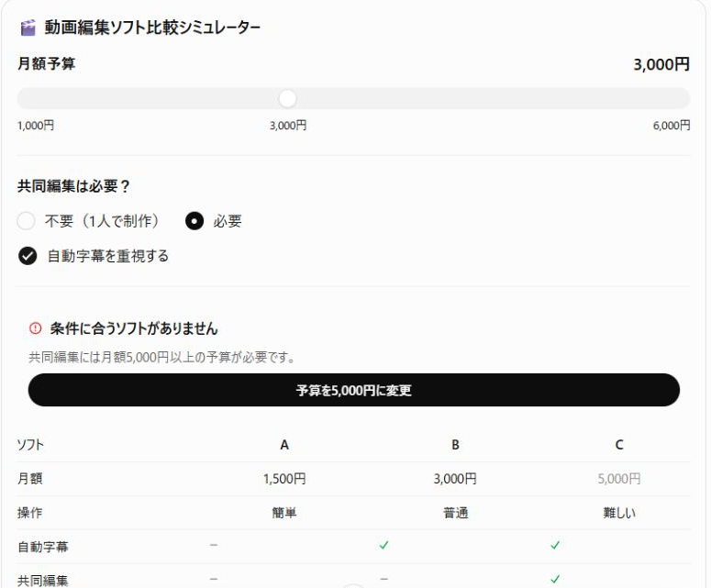Screen dimensions: 711x588
Task: Click the 1,000円 label under the slider
Action: (x=36, y=126)
